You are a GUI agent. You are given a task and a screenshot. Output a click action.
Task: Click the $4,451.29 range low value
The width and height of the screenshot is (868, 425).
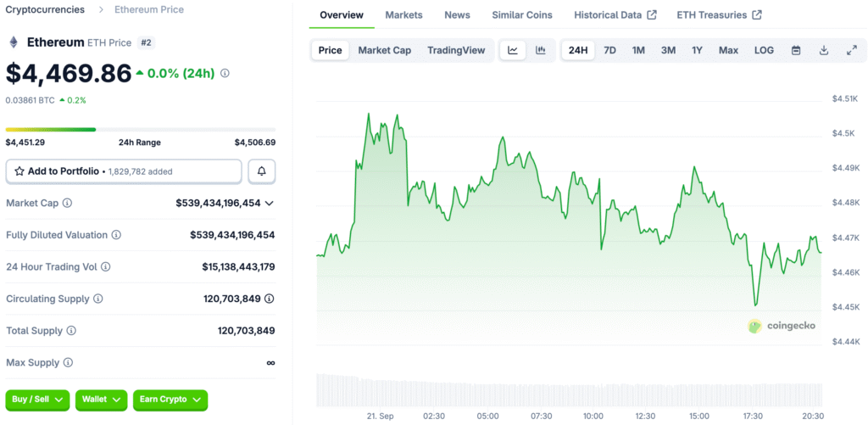[x=25, y=143]
